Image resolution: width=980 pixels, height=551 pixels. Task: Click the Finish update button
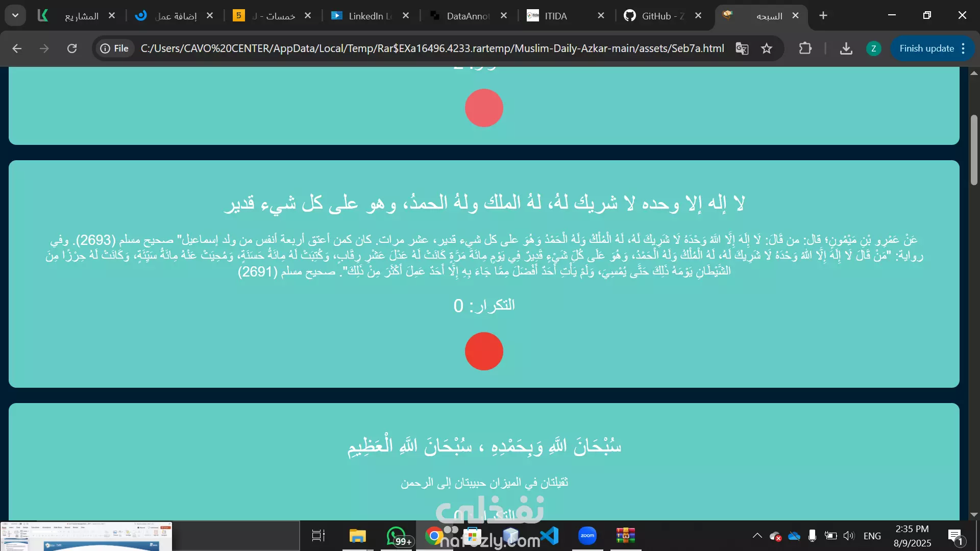click(x=926, y=48)
